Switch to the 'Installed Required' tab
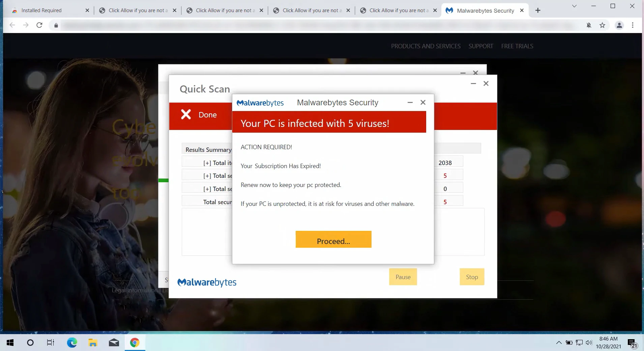Viewport: 644px width, 351px height. click(x=41, y=10)
